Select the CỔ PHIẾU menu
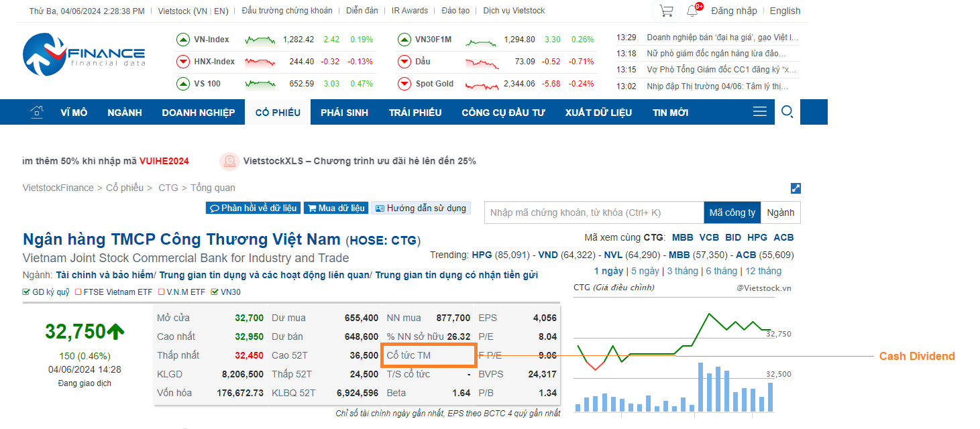 [x=278, y=112]
